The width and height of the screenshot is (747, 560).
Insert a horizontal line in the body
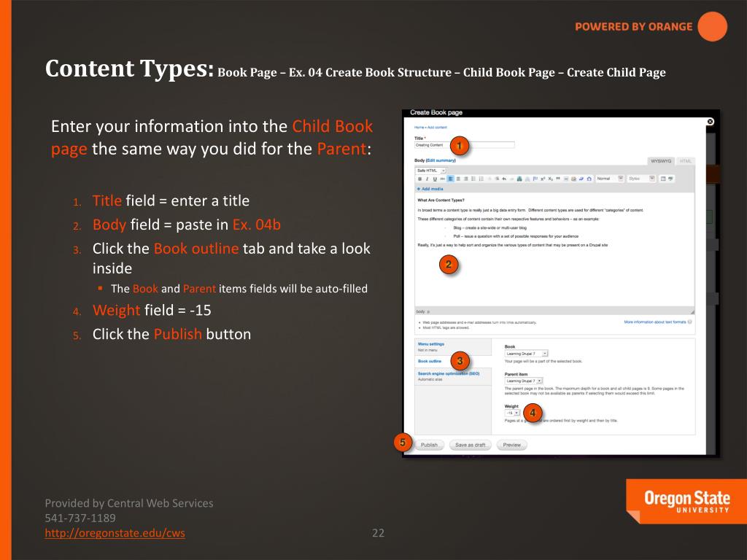tap(566, 179)
